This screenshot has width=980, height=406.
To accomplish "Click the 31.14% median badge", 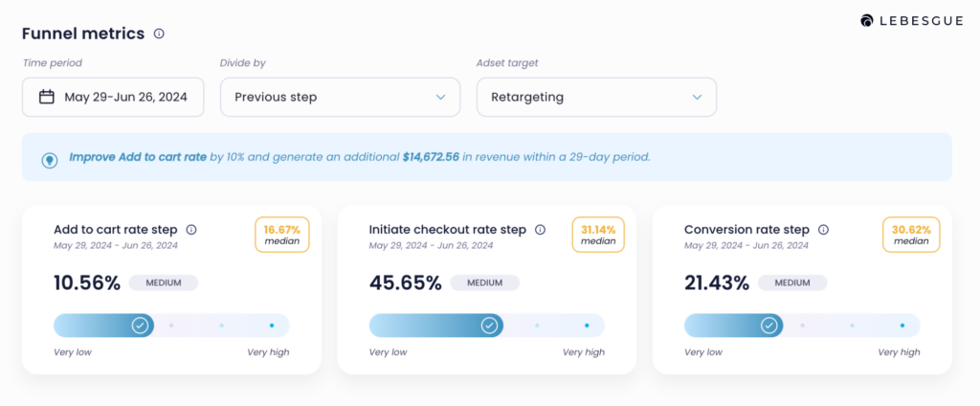I will point(597,235).
